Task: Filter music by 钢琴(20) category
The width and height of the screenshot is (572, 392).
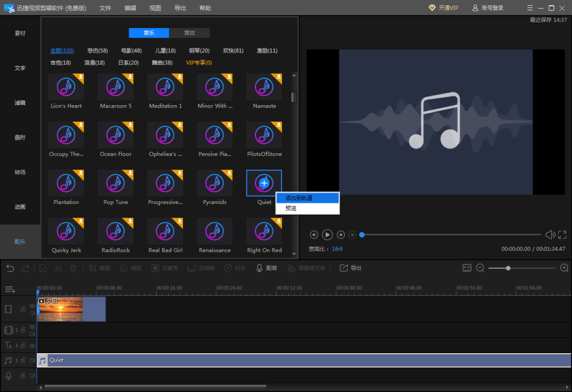Action: point(199,51)
